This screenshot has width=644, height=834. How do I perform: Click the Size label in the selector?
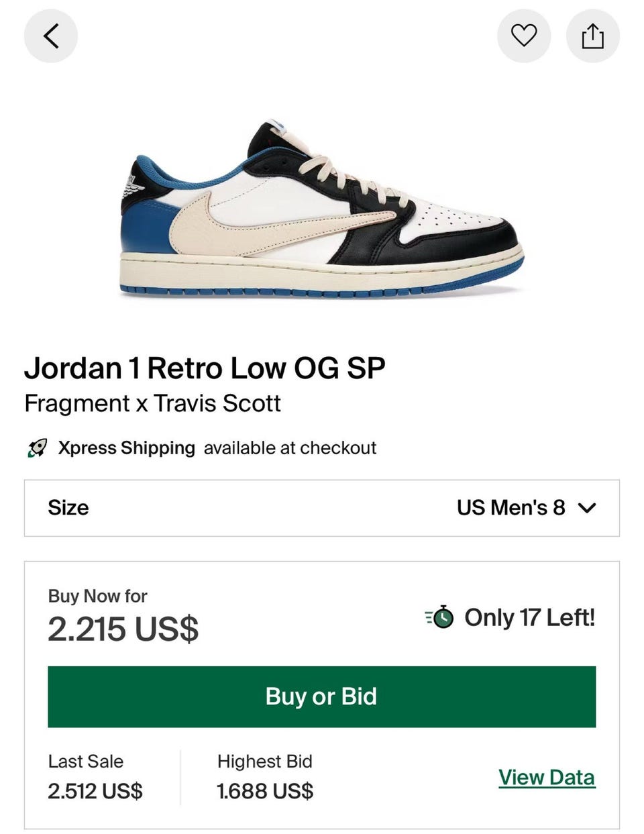68,508
